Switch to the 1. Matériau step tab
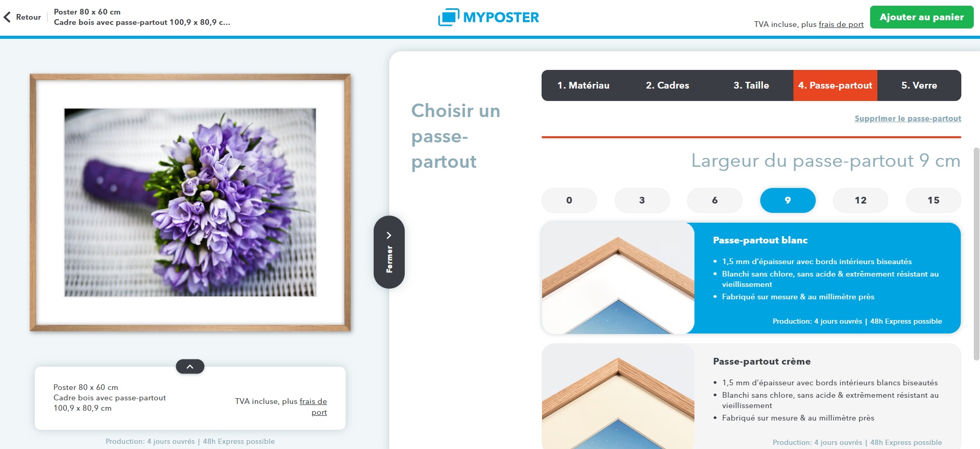Screen dimensions: 980x449 (x=584, y=85)
